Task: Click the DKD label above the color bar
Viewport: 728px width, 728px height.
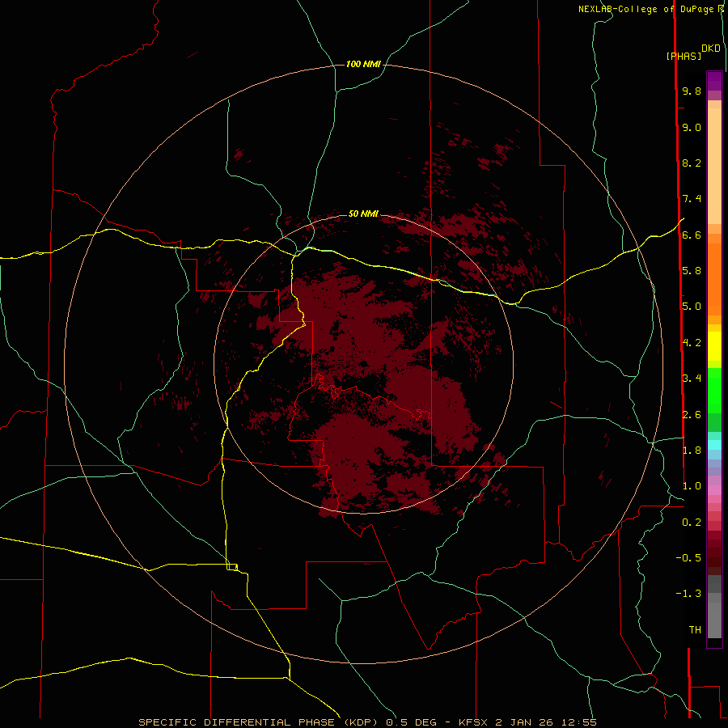Action: 711,48
